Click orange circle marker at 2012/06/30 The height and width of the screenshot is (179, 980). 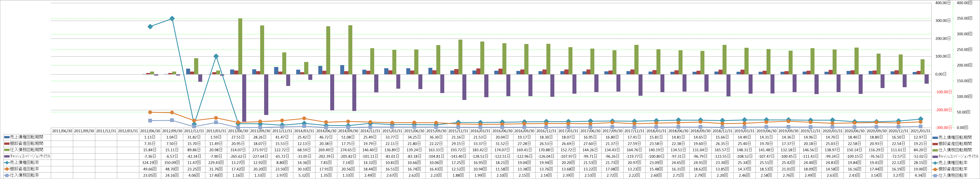(x=150, y=112)
